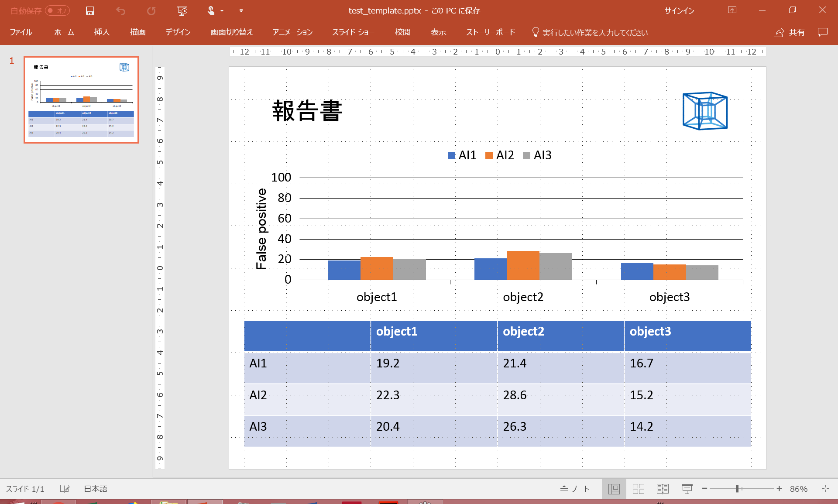
Task: Expand touch/mouse mode dropdown arrow
Action: 222,11
